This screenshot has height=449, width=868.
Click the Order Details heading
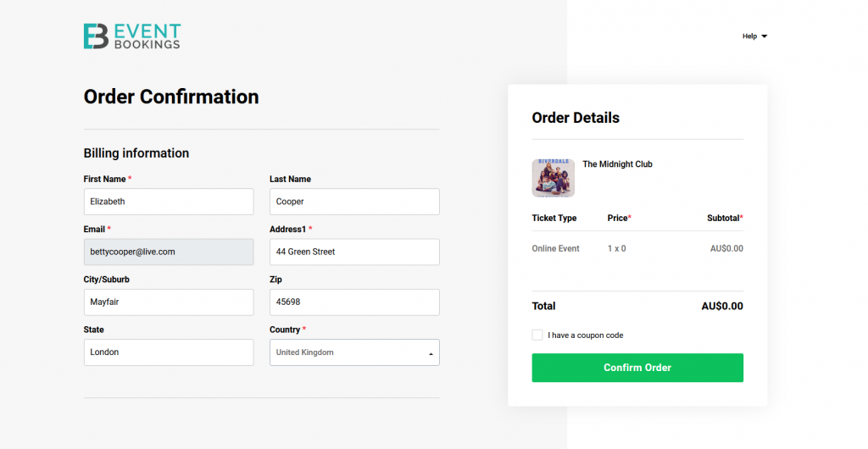pos(576,118)
